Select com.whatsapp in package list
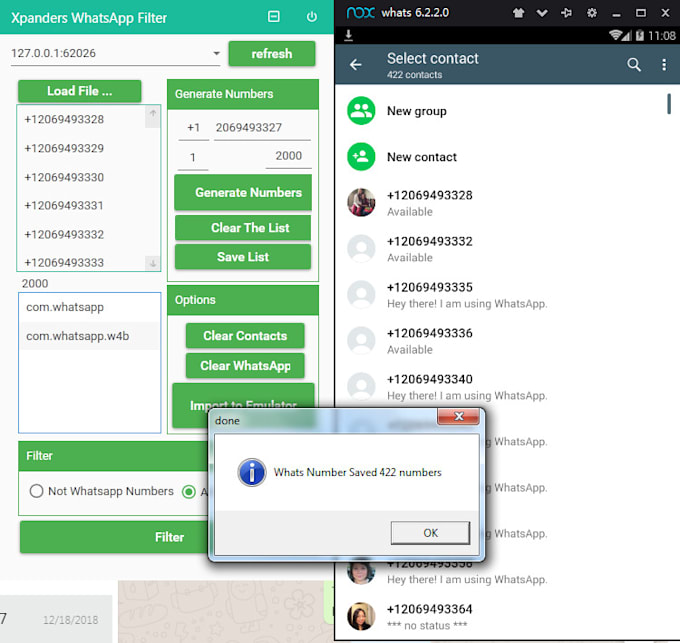This screenshot has width=680, height=643. [89, 307]
